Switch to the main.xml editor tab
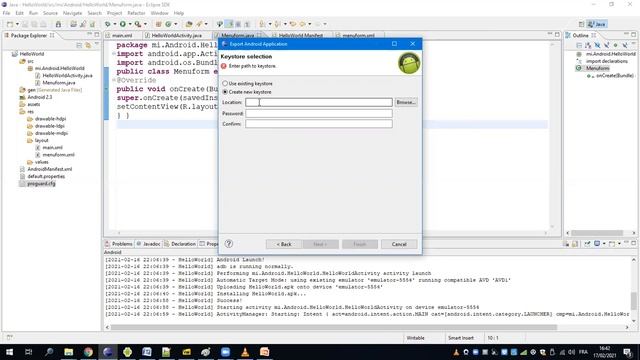The image size is (640, 360). pos(122,36)
